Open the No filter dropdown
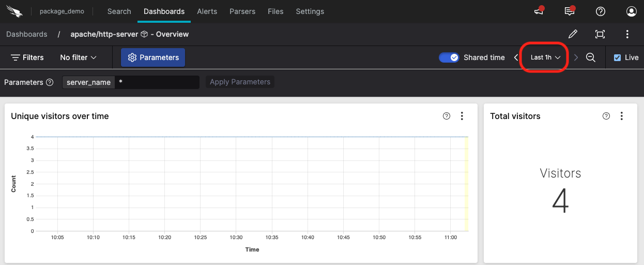The width and height of the screenshot is (644, 265). 78,57
